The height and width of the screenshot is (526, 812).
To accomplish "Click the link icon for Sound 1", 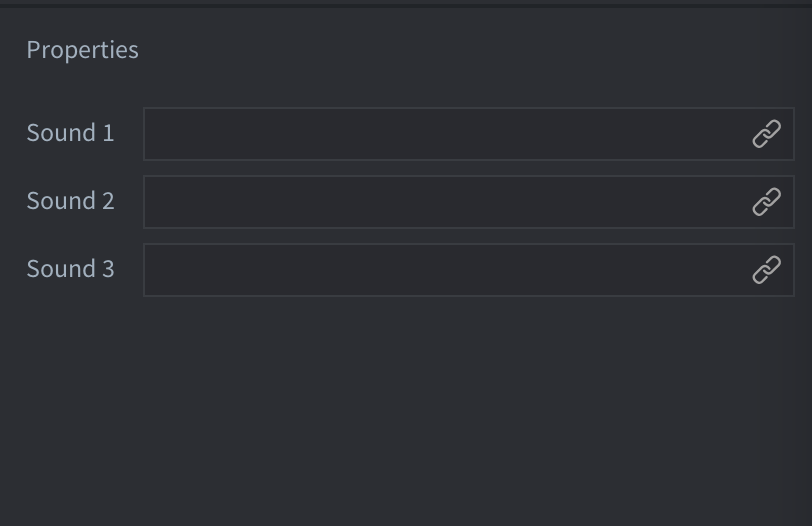I will [x=766, y=134].
